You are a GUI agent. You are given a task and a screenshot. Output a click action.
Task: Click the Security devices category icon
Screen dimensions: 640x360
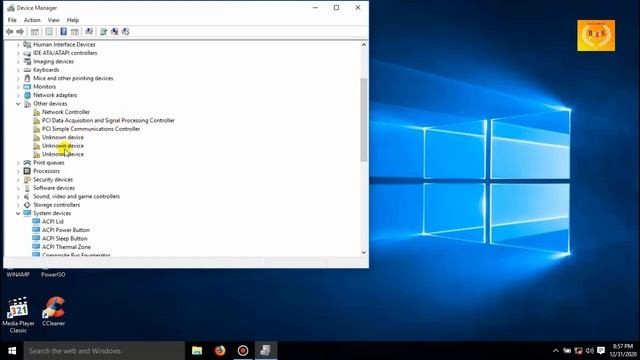tap(27, 180)
